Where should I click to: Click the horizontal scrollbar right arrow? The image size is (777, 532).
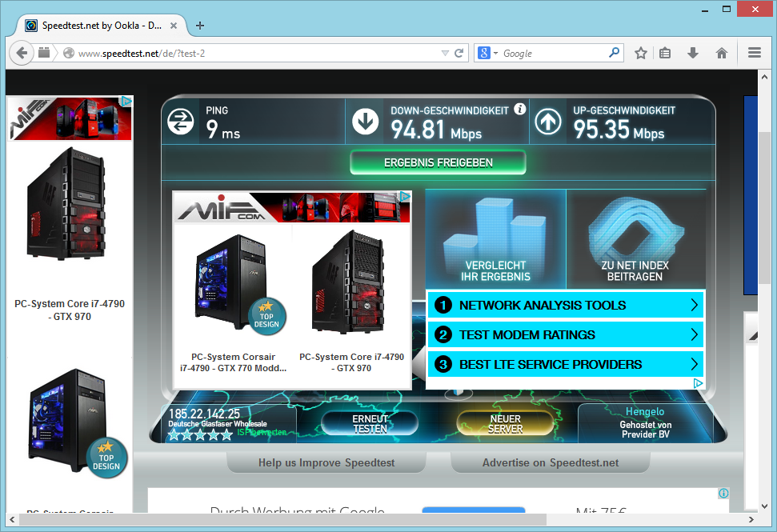tap(751, 520)
